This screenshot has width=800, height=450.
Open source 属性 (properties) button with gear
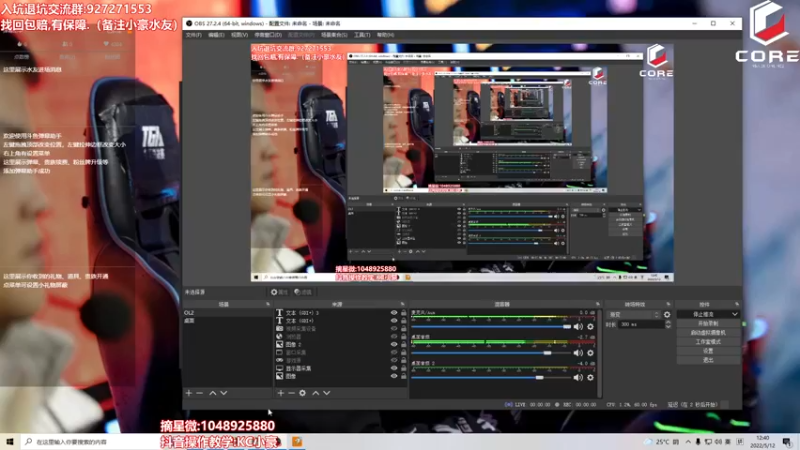coord(280,292)
